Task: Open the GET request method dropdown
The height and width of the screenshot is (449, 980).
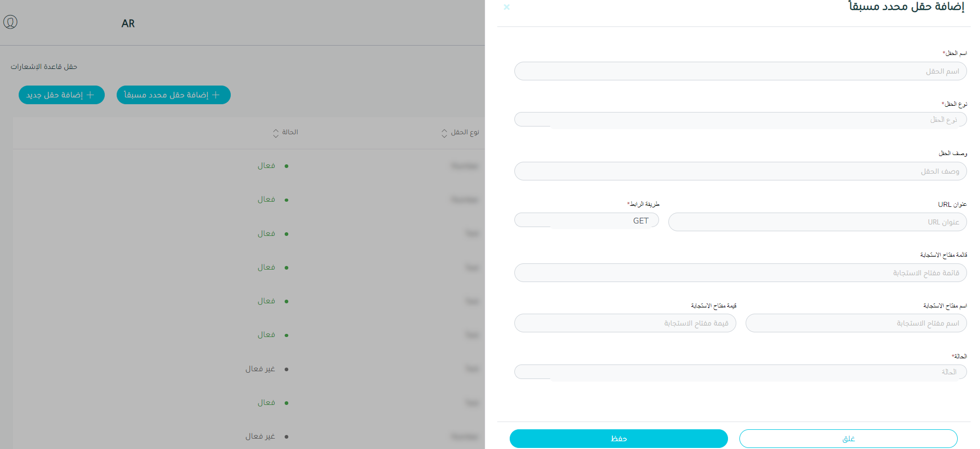Action: coord(586,220)
